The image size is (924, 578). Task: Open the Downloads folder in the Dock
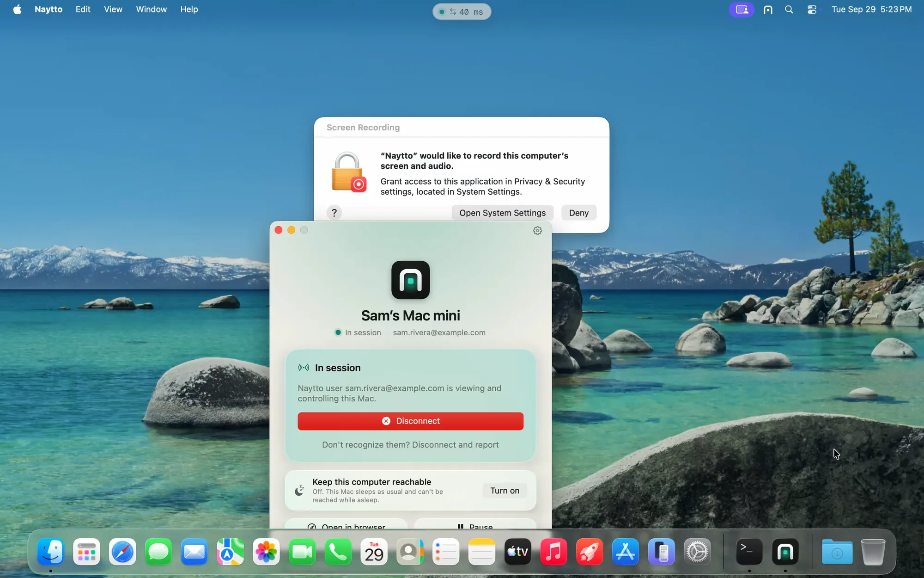point(837,552)
